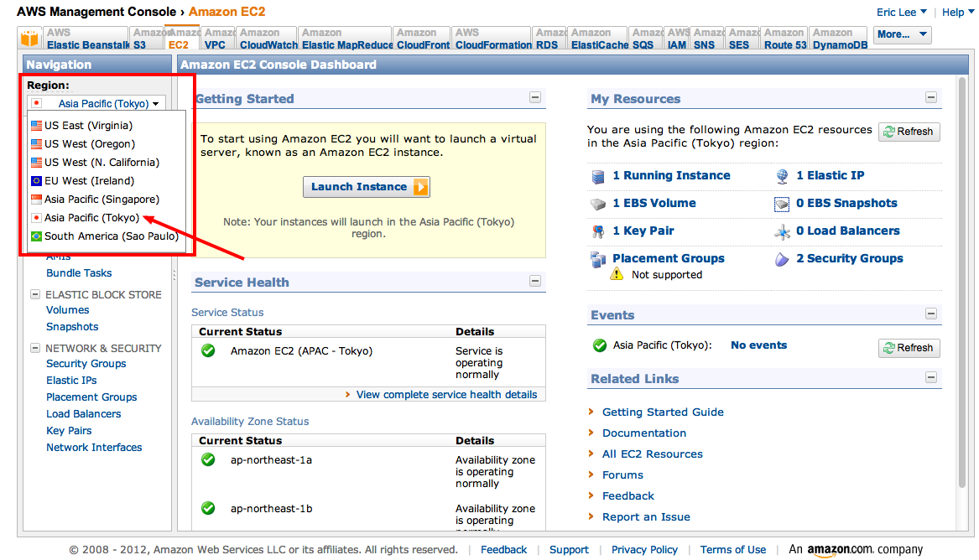Switch to the Route 53 tab
This screenshot has height=560, width=979.
785,39
